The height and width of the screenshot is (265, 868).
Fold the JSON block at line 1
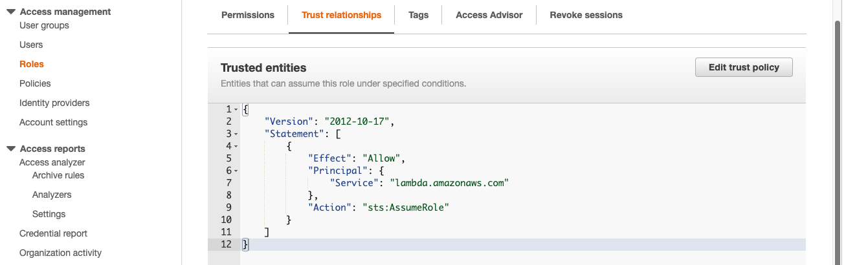click(236, 110)
